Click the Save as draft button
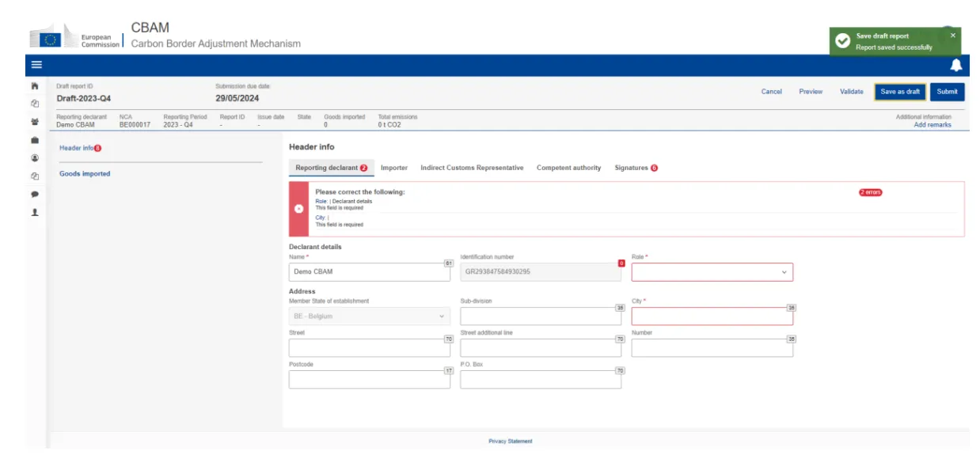 (x=900, y=92)
